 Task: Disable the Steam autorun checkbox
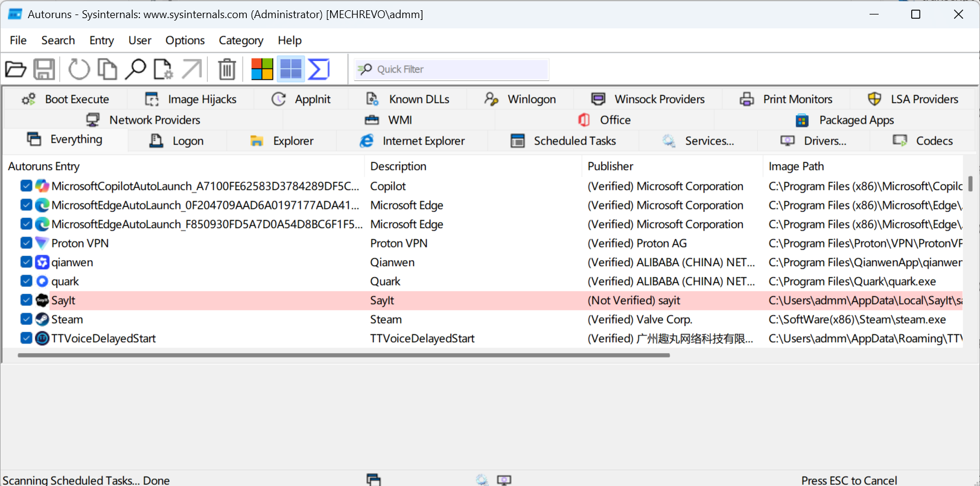pyautogui.click(x=26, y=319)
